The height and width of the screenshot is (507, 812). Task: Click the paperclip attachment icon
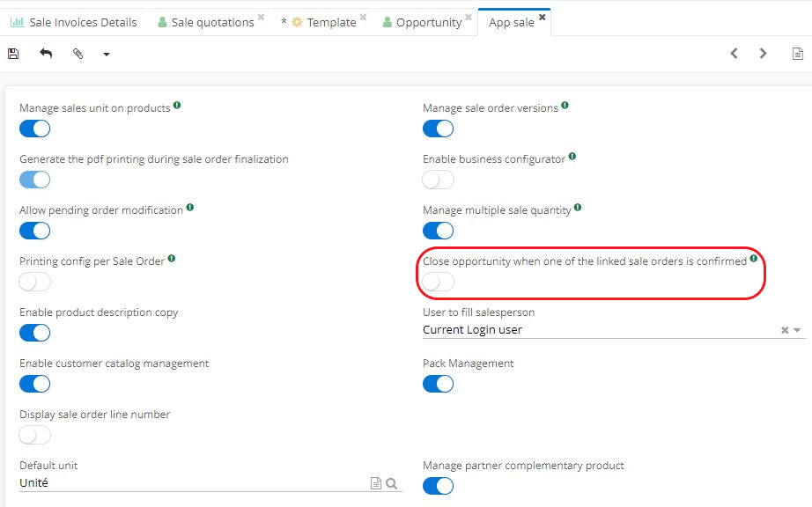[x=78, y=54]
